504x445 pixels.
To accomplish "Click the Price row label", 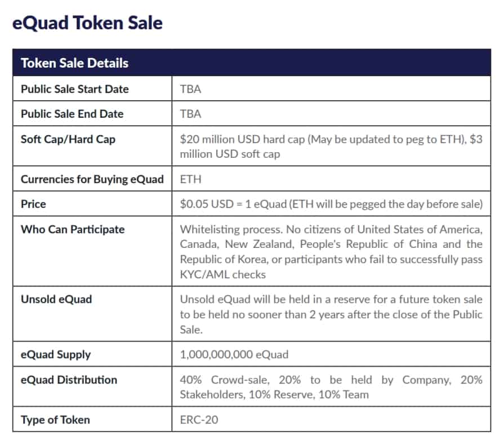I will tap(33, 204).
